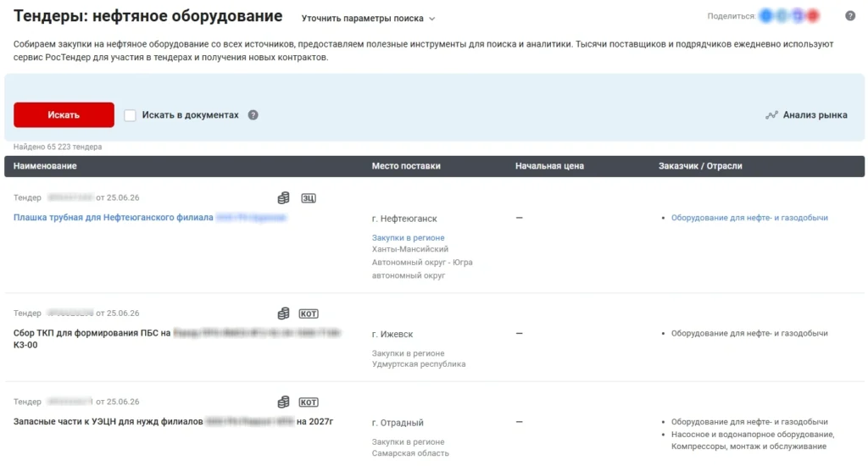Click the Анализ рынка chart icon

coord(771,115)
